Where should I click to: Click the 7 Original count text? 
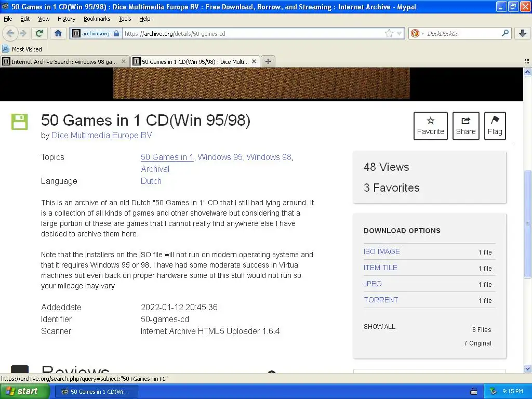477,343
